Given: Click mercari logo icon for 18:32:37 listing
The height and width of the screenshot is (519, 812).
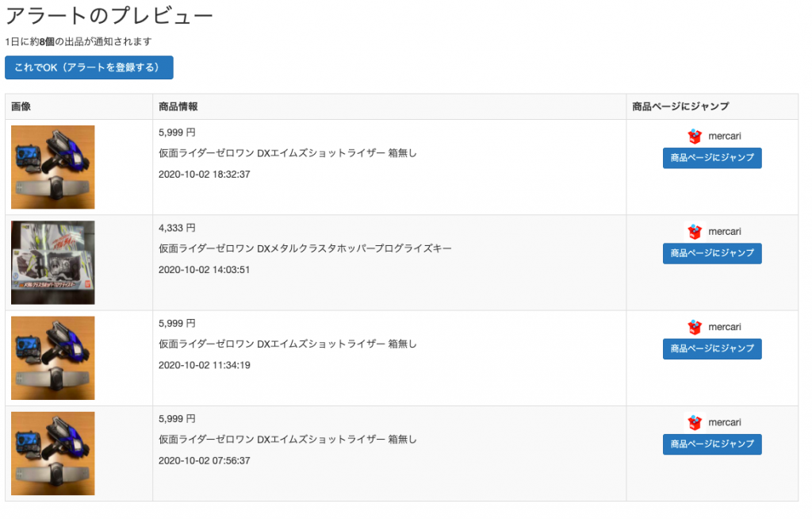Looking at the screenshot, I should coord(695,136).
